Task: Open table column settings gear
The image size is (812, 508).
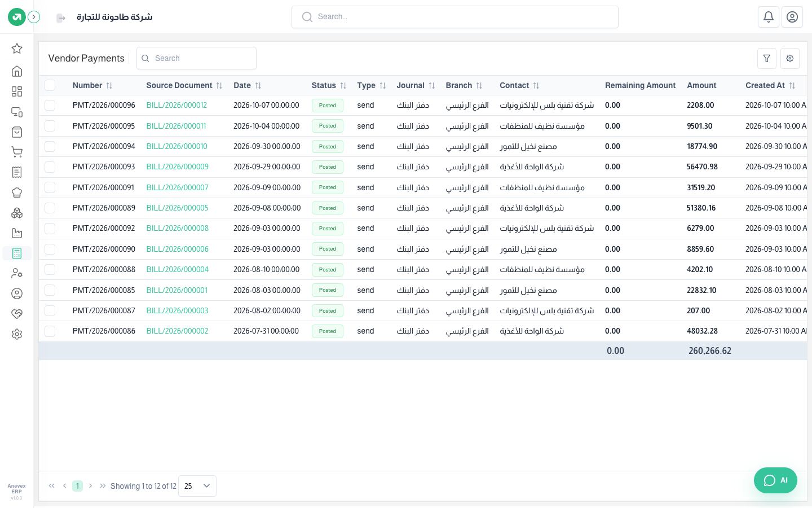Action: click(790, 58)
